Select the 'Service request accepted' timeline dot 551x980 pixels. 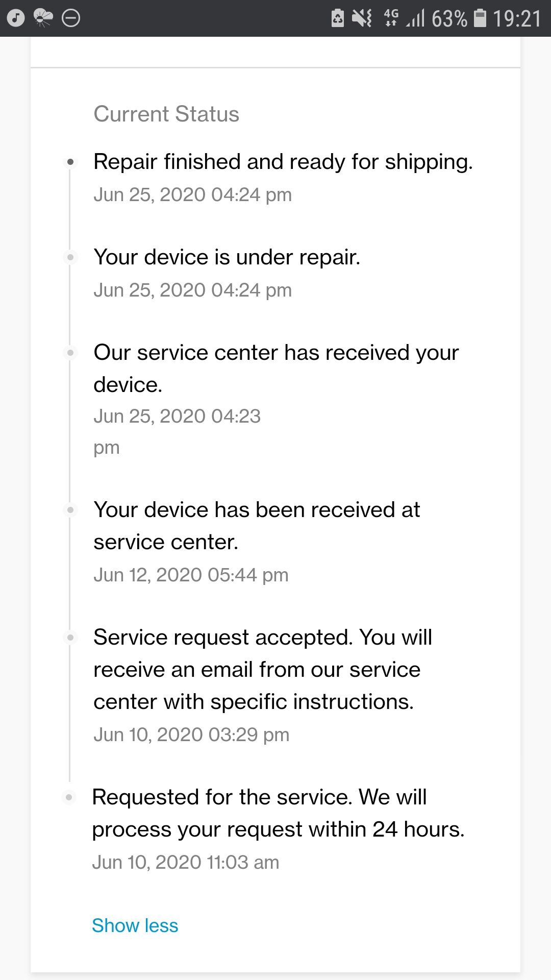click(70, 638)
